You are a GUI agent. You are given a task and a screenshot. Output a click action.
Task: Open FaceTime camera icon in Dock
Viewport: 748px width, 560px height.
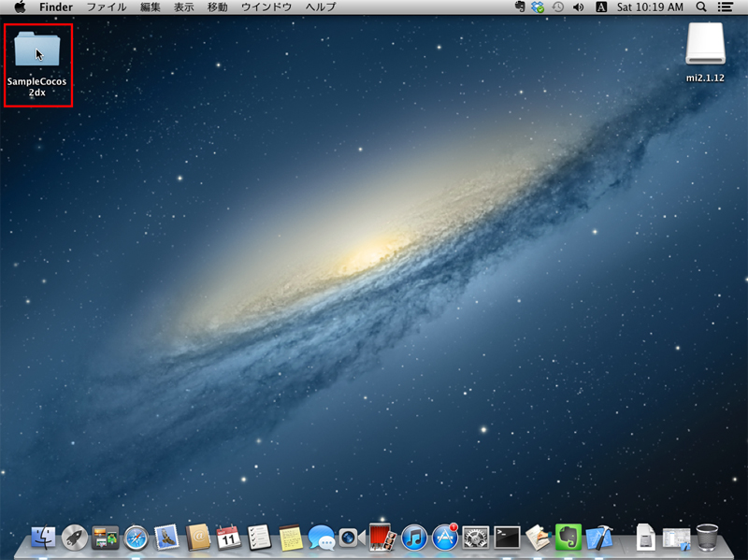pos(352,538)
